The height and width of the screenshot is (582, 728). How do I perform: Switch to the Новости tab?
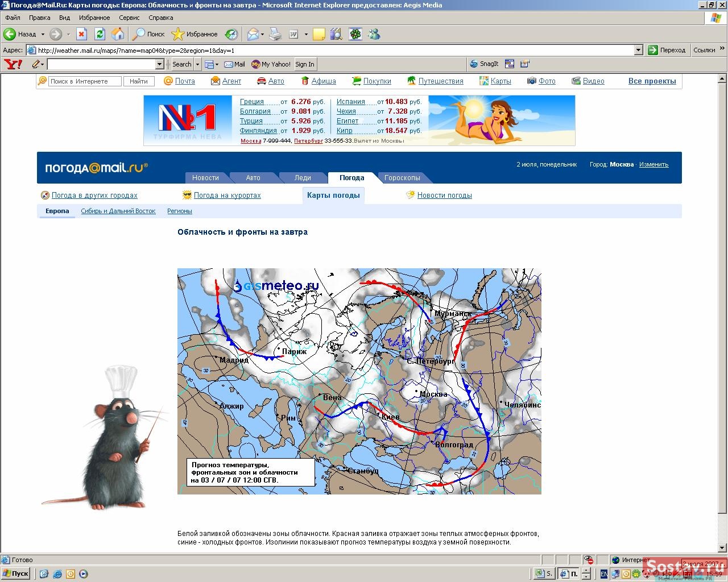click(x=205, y=178)
